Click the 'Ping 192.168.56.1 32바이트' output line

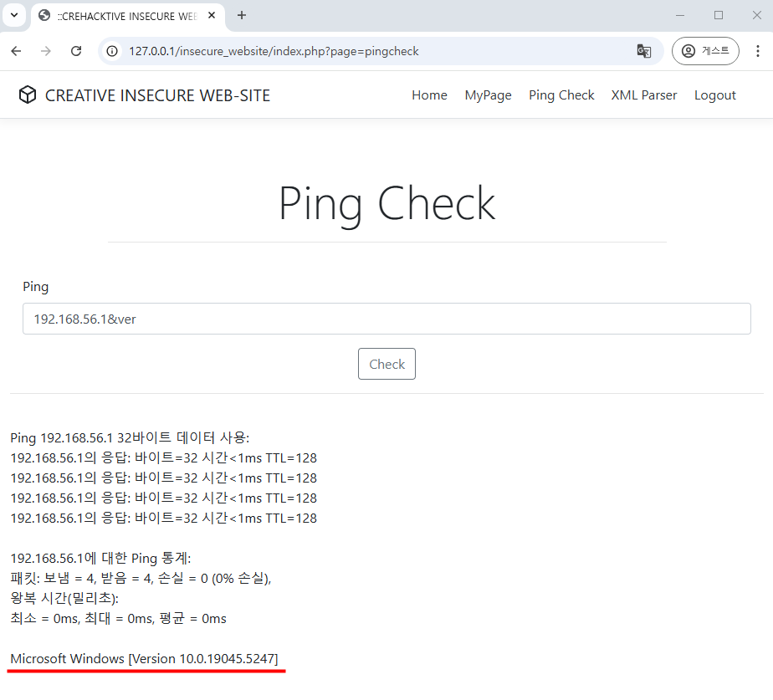130,437
